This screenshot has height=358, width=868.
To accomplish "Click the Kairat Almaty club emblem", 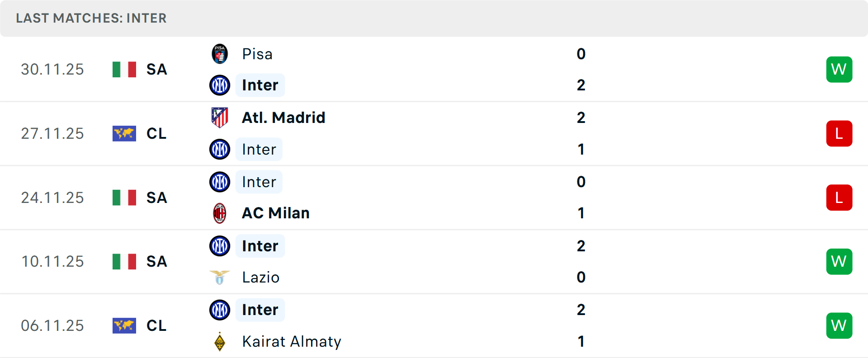I will pos(220,341).
